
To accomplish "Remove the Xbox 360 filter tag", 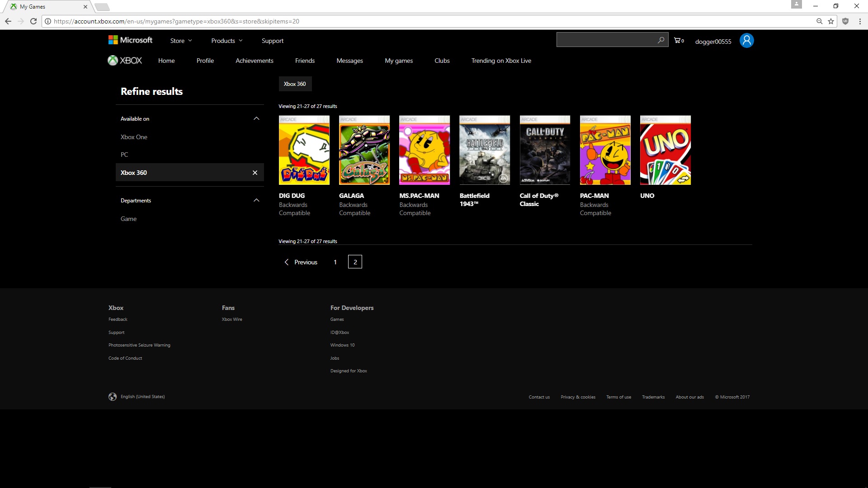I will [x=255, y=173].
